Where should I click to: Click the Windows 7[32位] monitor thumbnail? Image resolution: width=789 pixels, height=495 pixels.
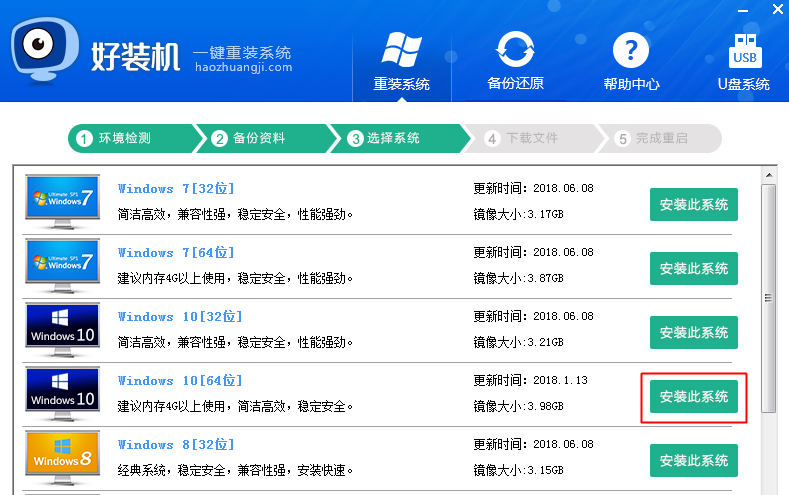tap(62, 202)
